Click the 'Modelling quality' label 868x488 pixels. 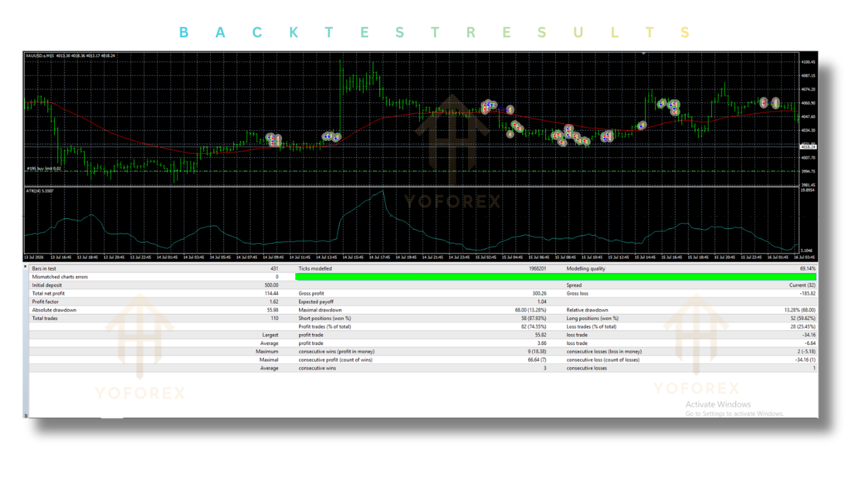pos(587,268)
